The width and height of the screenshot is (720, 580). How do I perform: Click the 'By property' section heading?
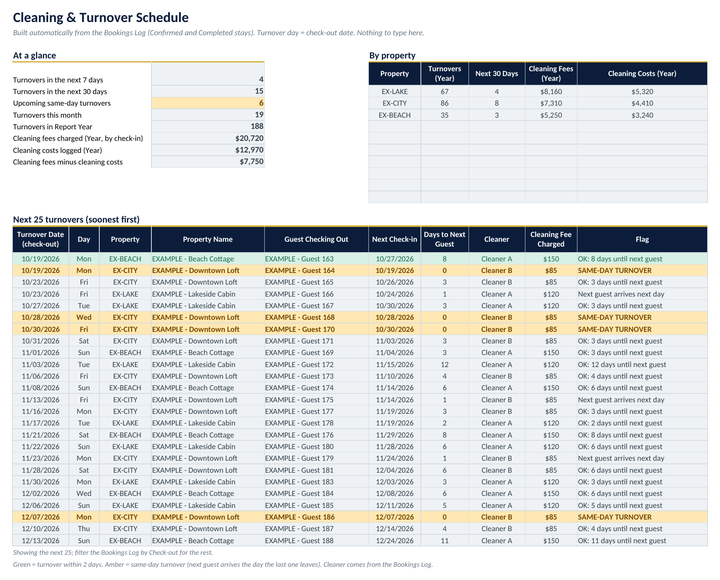392,56
